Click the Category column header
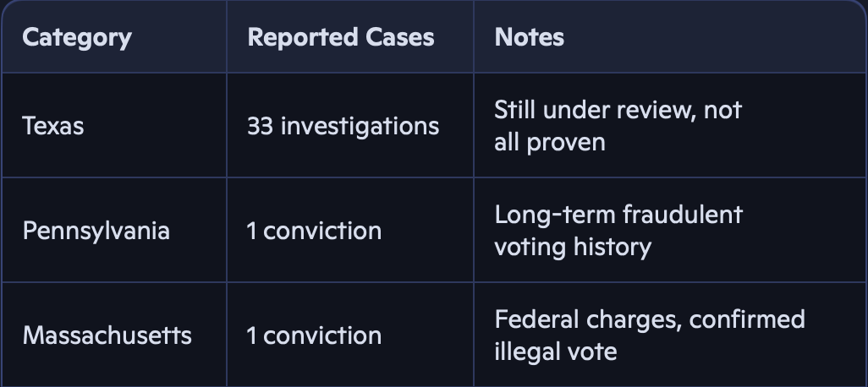This screenshot has width=868, height=387. pos(77,38)
